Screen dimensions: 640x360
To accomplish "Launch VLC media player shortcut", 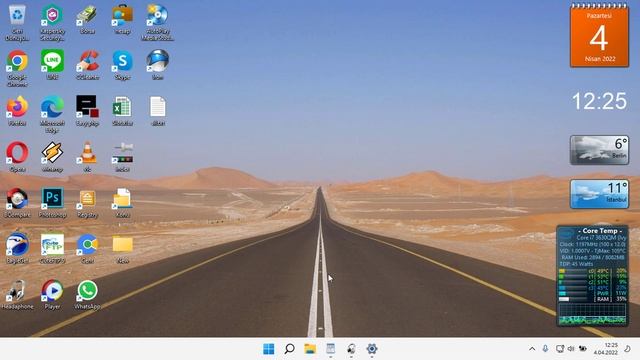I will pos(87,153).
